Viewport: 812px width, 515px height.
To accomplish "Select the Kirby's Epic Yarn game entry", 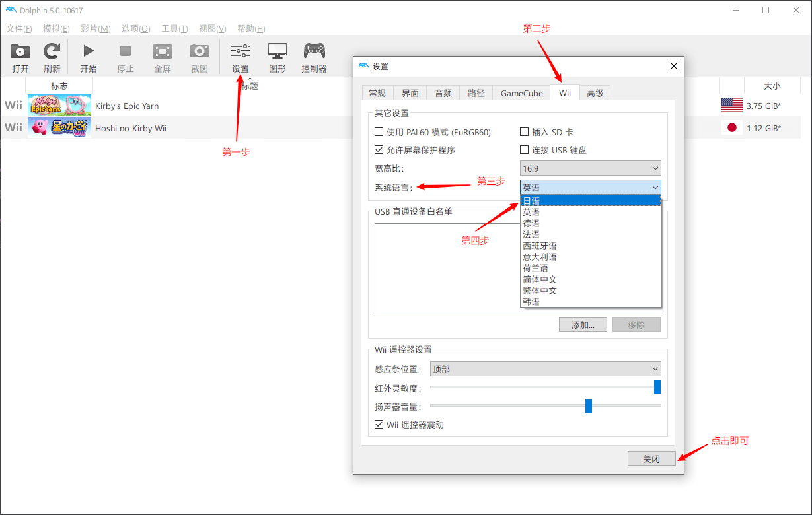I will (127, 106).
